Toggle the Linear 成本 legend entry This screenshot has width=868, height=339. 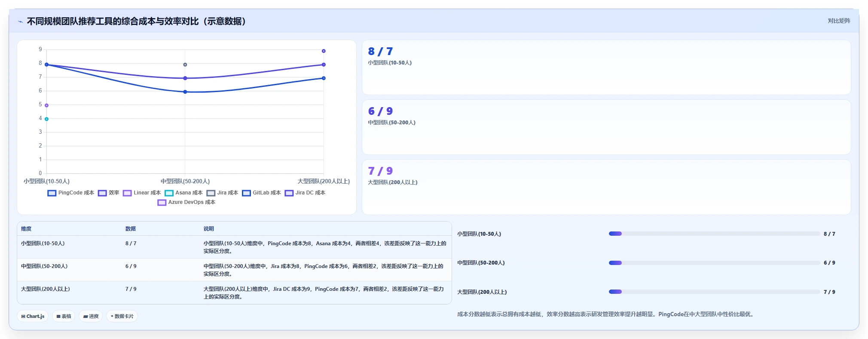click(x=142, y=193)
